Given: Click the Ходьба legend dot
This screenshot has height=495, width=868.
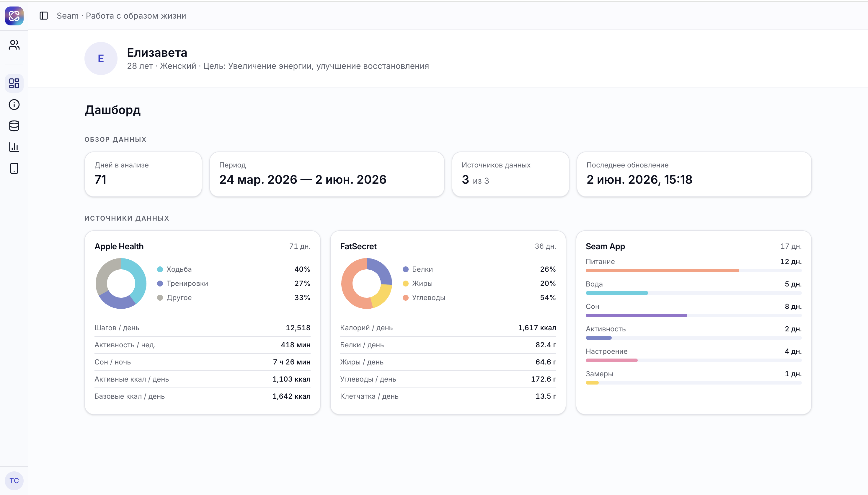Looking at the screenshot, I should [x=160, y=269].
